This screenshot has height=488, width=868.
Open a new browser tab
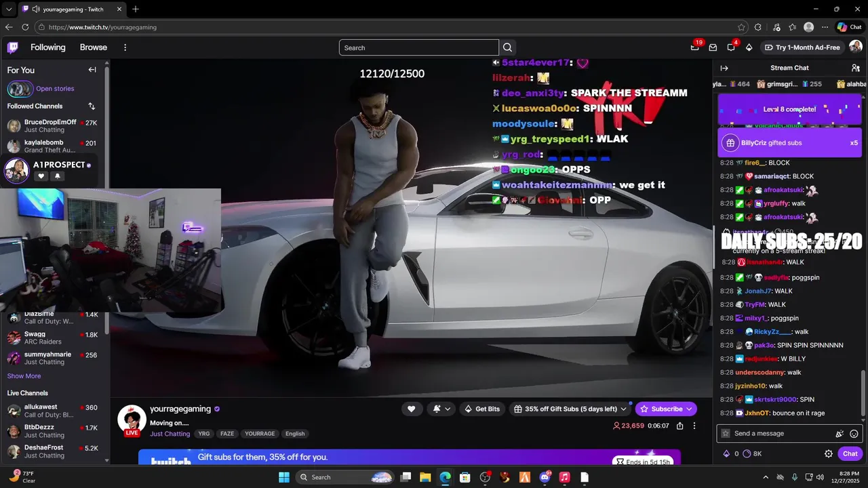click(x=136, y=9)
